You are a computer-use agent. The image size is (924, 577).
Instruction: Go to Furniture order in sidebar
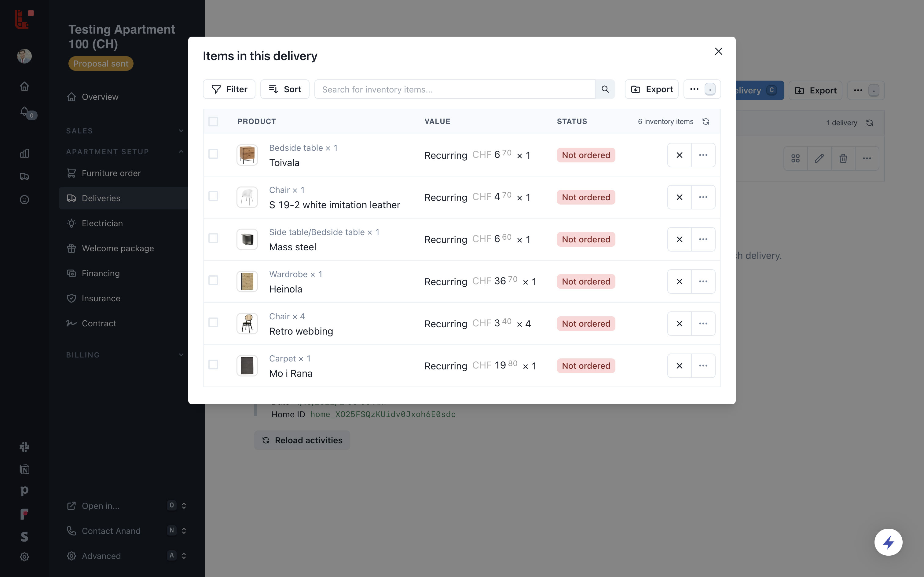point(111,173)
